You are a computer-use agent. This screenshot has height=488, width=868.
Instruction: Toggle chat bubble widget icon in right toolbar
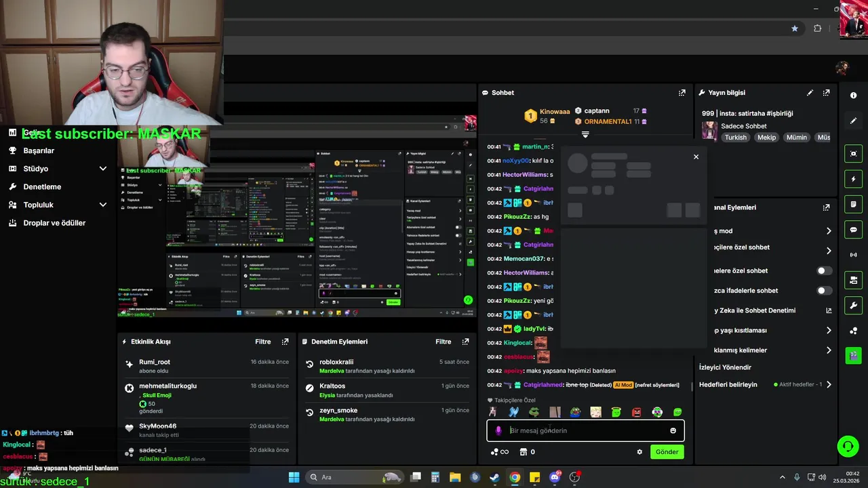click(x=853, y=230)
